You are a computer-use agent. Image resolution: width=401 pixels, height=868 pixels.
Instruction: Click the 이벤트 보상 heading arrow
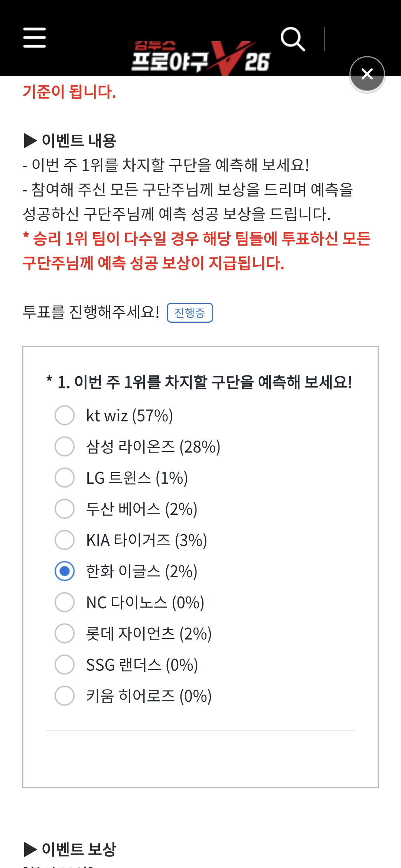(x=30, y=849)
